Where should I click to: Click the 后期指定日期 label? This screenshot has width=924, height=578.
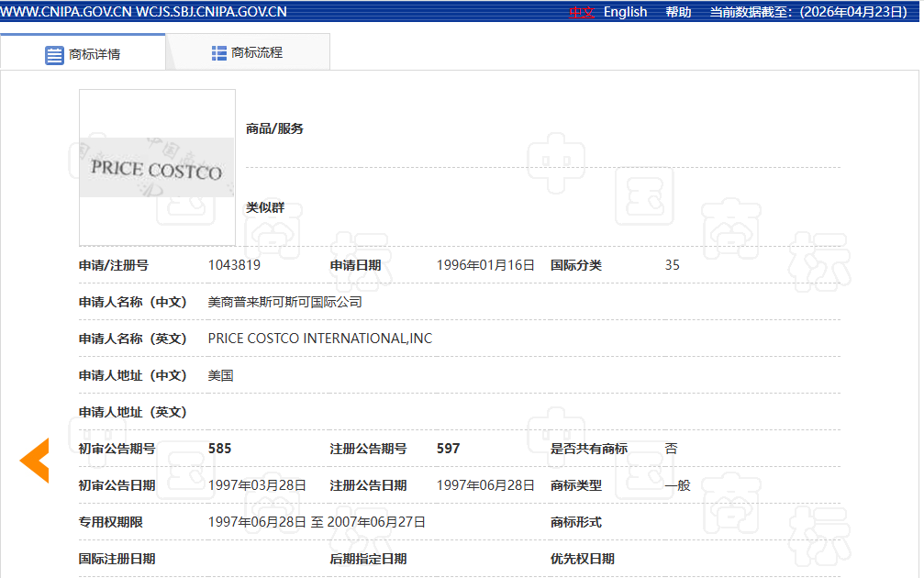pyautogui.click(x=368, y=559)
